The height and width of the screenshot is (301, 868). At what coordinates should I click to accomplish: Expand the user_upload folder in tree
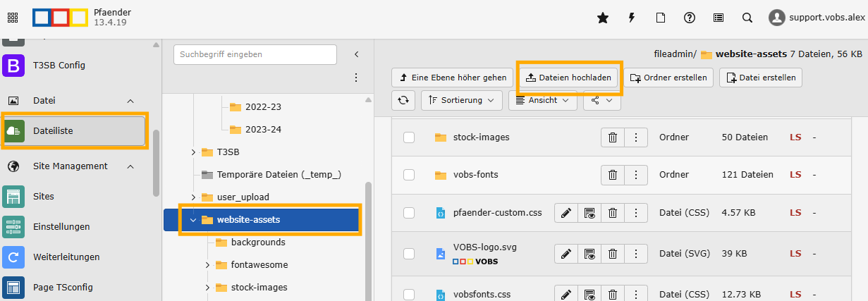(x=193, y=197)
